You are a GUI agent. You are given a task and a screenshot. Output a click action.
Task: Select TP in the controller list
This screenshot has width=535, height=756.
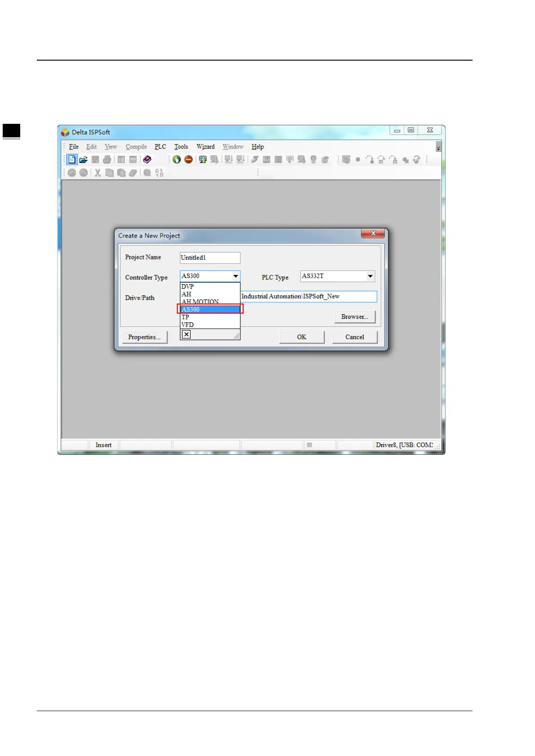click(x=210, y=317)
